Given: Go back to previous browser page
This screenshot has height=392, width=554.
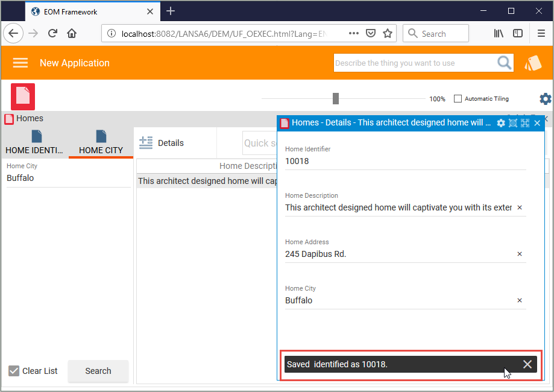Looking at the screenshot, I should 13,33.
